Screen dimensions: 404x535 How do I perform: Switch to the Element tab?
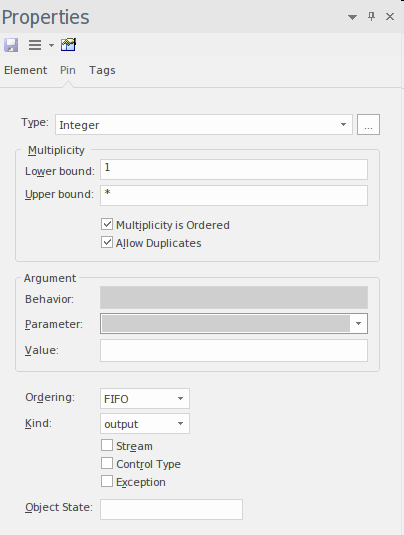point(26,70)
